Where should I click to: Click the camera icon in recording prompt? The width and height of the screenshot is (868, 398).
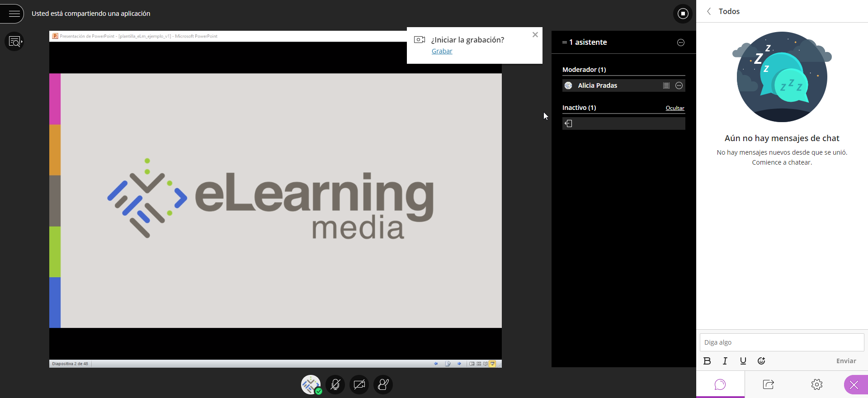click(x=420, y=40)
